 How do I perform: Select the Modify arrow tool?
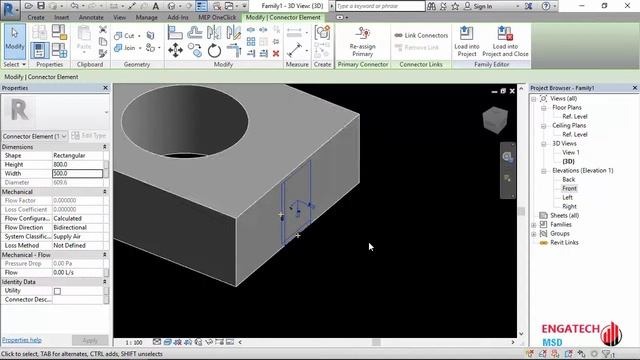pos(15,41)
